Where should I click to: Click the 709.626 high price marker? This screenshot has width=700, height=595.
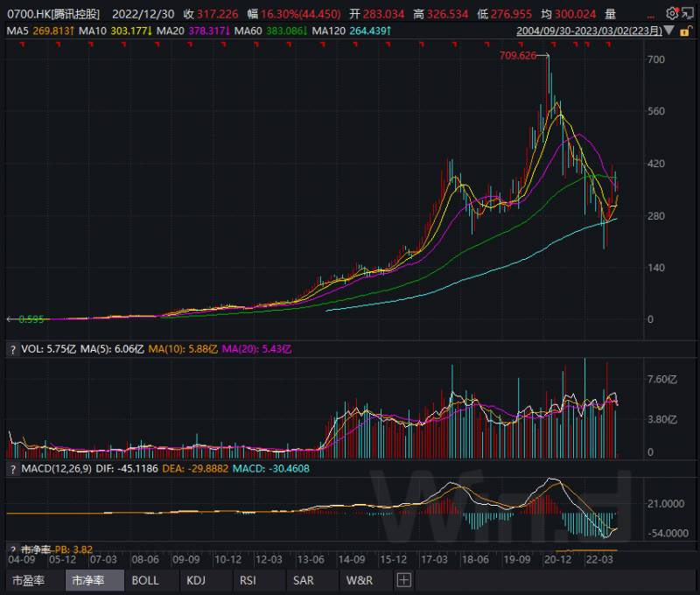click(517, 55)
